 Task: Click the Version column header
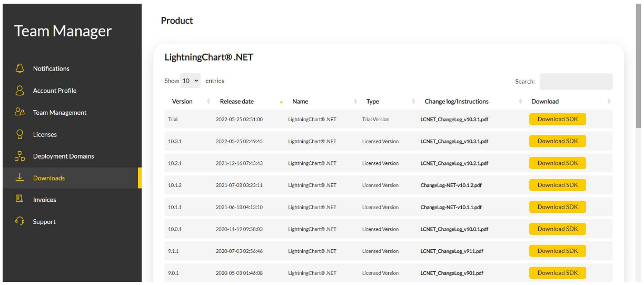click(x=182, y=102)
